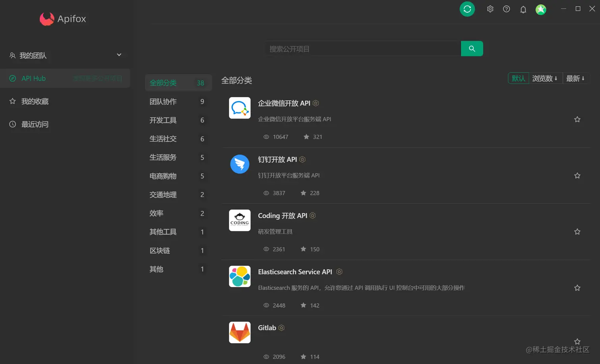The width and height of the screenshot is (600, 364).
Task: Select the 生活服务 category
Action: (x=178, y=157)
